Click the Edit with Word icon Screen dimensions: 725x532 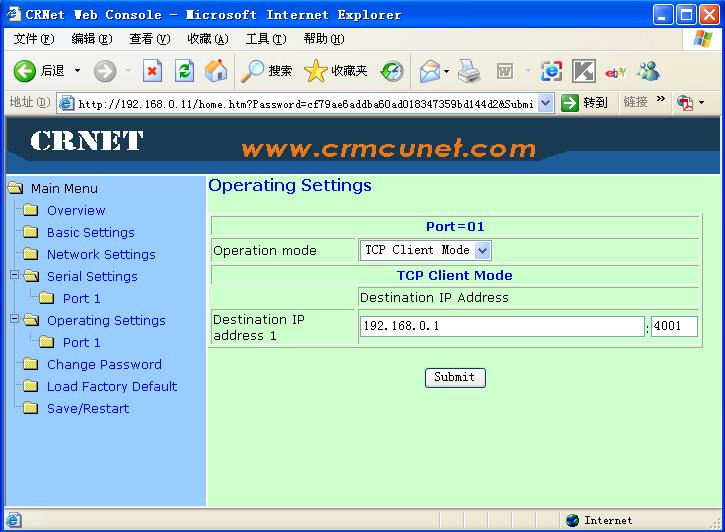click(504, 71)
